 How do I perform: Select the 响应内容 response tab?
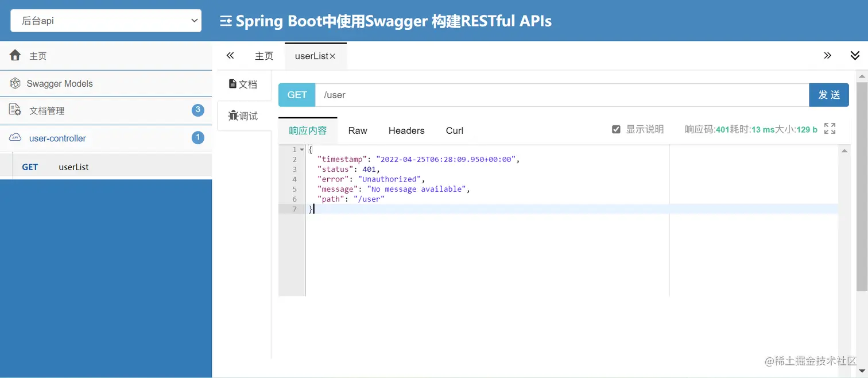pyautogui.click(x=308, y=130)
